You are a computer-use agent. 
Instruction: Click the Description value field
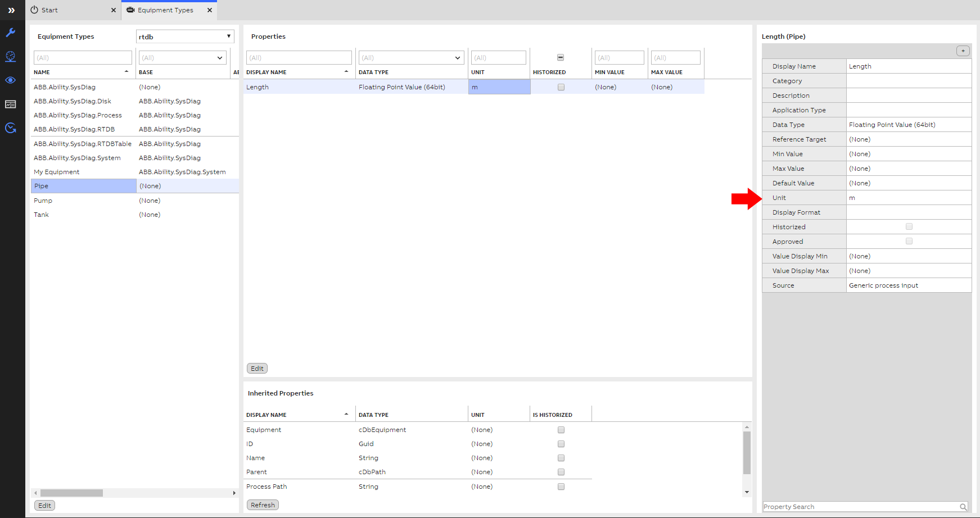[x=909, y=96]
